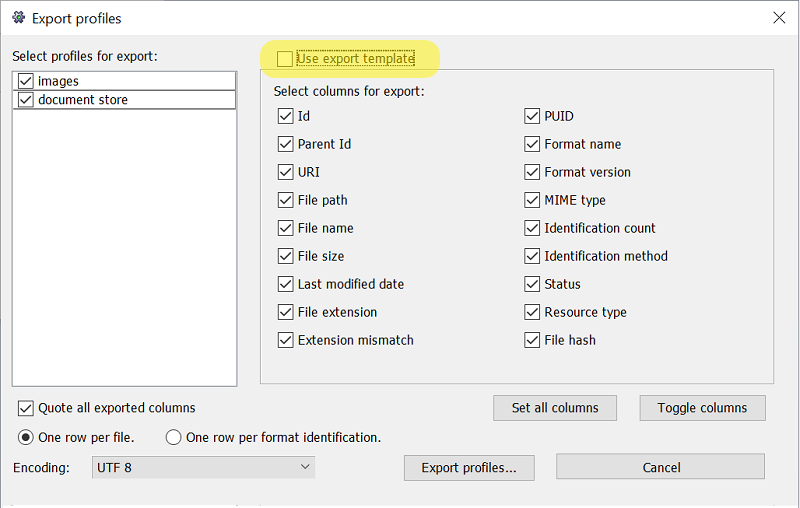Toggle the Identification method column checkbox
Screen dimensions: 800x508
pos(532,256)
